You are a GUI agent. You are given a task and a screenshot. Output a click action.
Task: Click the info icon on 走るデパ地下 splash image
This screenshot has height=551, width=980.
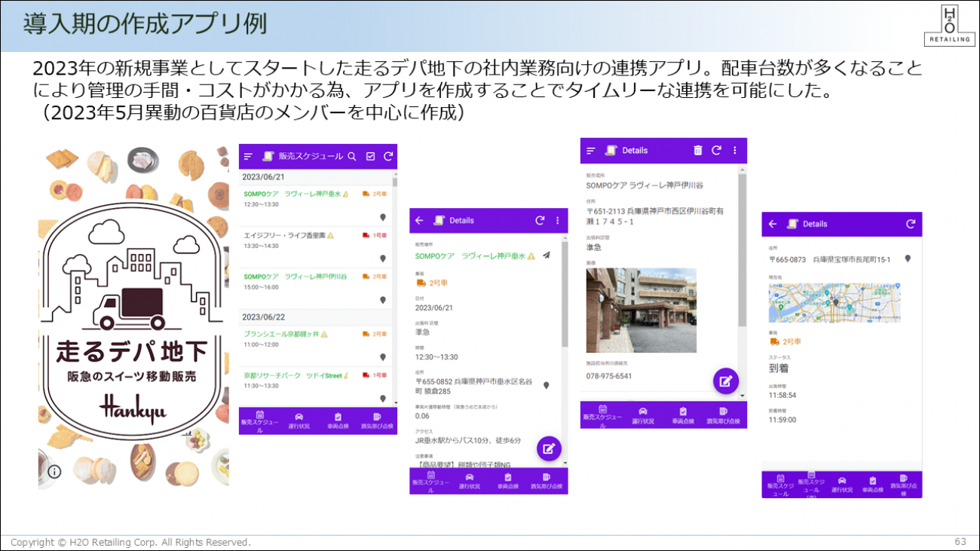54,473
